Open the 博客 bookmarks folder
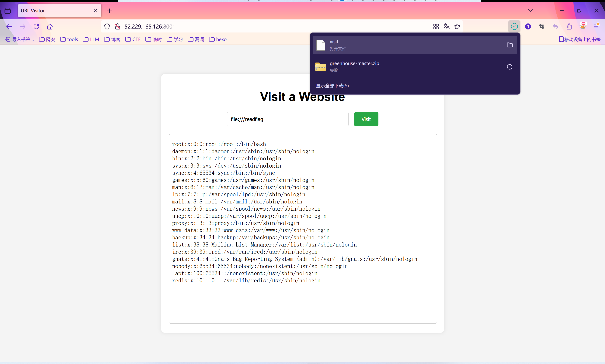 (112, 39)
